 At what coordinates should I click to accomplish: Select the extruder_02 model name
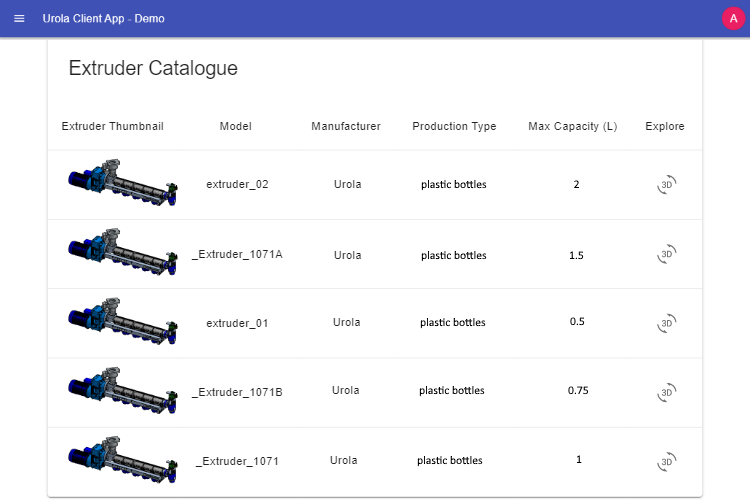(x=237, y=185)
